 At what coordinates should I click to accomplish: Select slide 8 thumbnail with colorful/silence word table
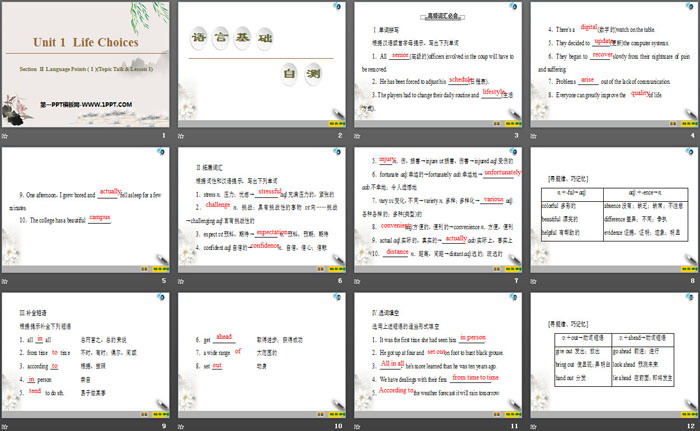[614, 210]
